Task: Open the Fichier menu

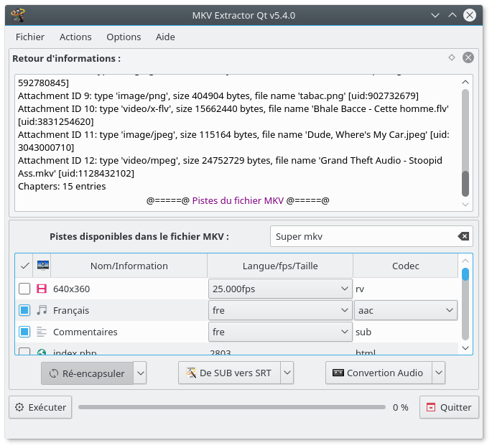Action: coord(30,37)
